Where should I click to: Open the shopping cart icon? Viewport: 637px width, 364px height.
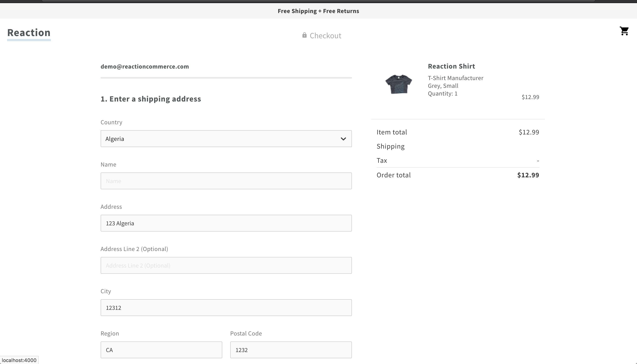click(x=624, y=31)
